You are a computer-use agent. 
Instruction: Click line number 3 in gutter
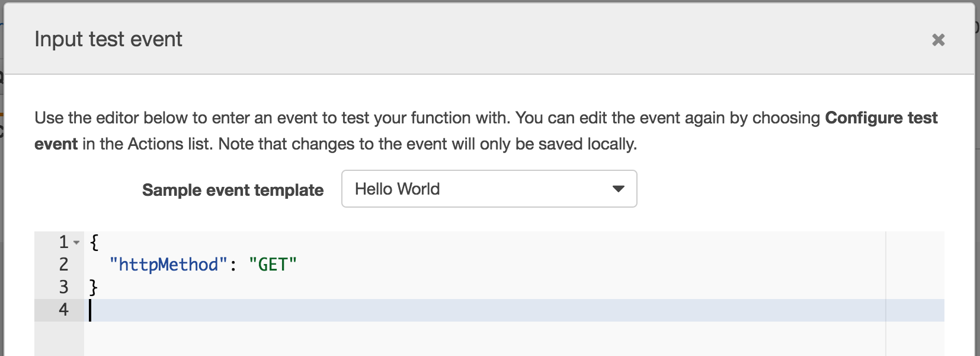point(63,287)
